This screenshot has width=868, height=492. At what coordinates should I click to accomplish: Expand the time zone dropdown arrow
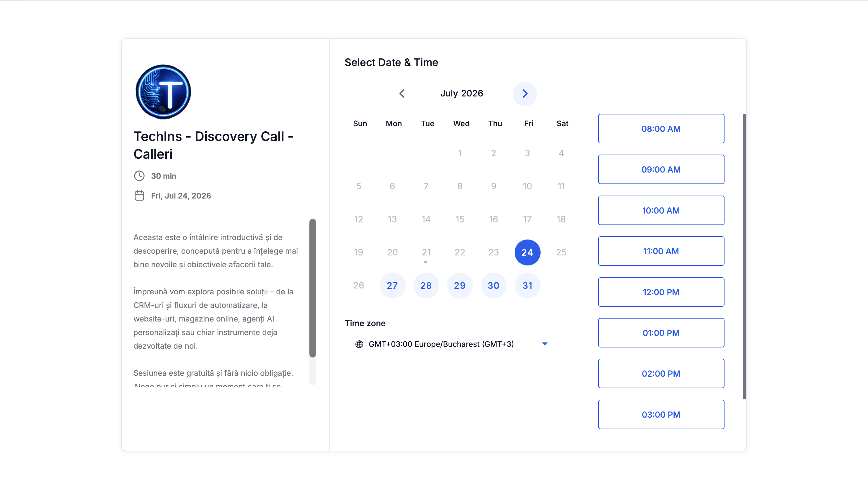click(x=544, y=344)
